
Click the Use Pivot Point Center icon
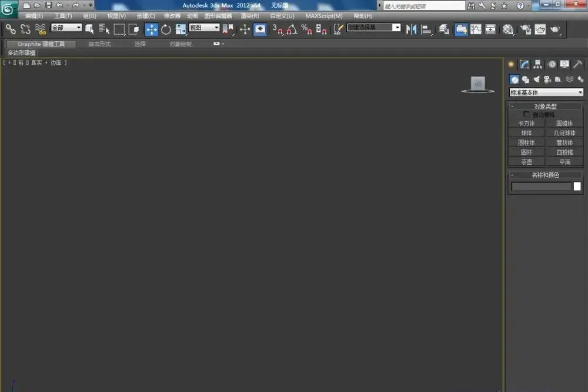(x=228, y=29)
